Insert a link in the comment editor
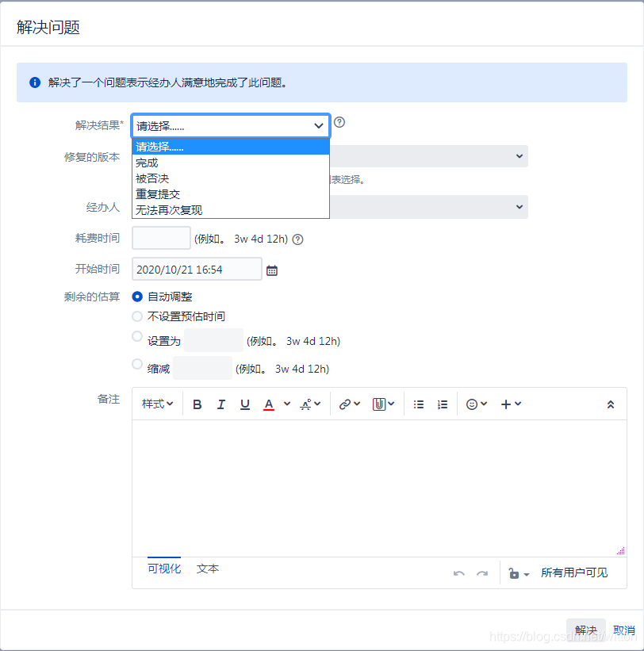644x651 pixels. tap(344, 404)
